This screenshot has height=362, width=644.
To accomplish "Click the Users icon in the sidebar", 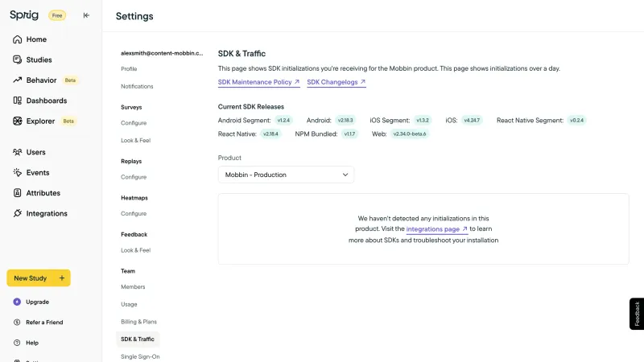I will [17, 152].
